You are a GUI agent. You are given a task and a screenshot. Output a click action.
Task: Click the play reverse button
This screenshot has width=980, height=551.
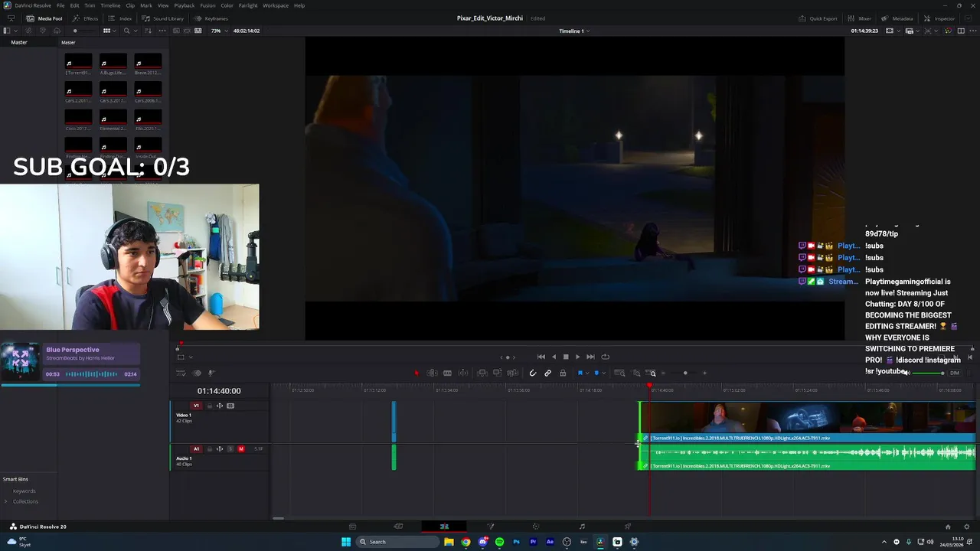(554, 357)
